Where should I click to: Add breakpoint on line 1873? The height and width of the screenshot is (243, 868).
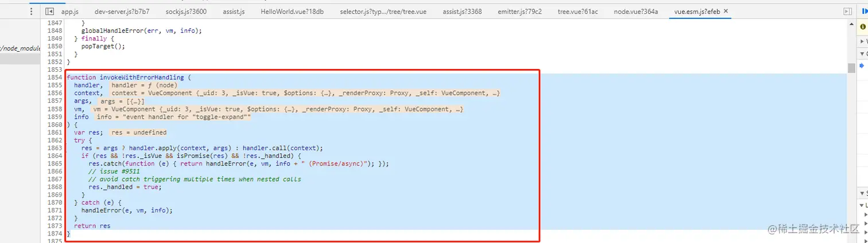coord(55,226)
